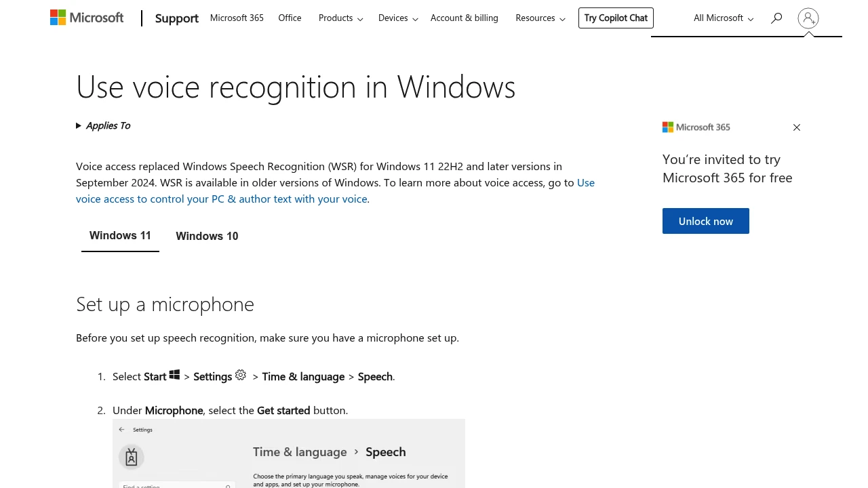Expand the Resources dropdown
868x488 pixels.
click(540, 18)
